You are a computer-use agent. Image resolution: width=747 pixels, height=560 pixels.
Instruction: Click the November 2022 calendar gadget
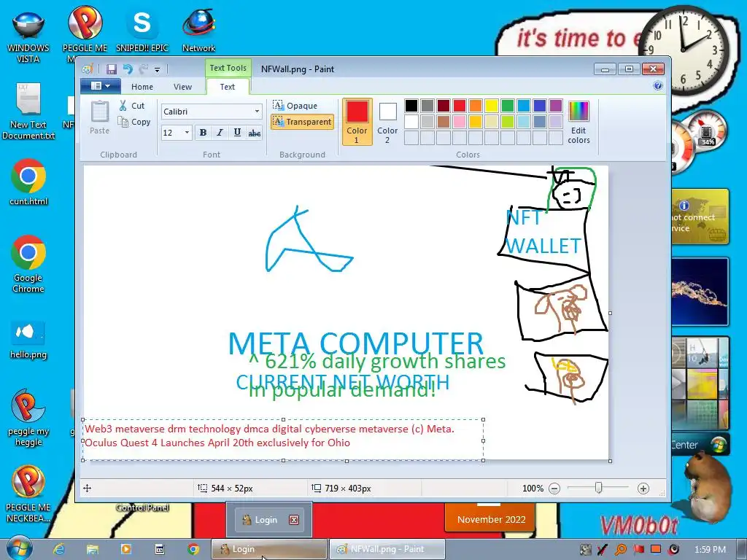click(491, 519)
